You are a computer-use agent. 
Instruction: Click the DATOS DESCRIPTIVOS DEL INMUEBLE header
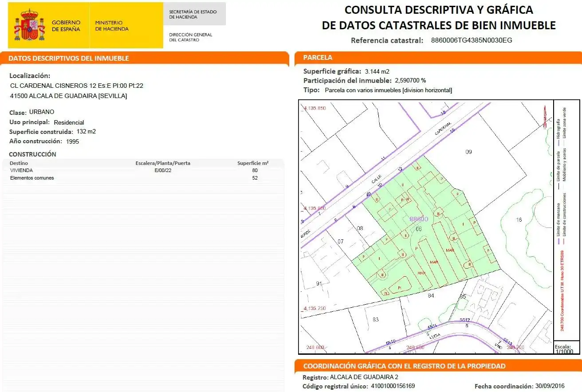tap(145, 58)
